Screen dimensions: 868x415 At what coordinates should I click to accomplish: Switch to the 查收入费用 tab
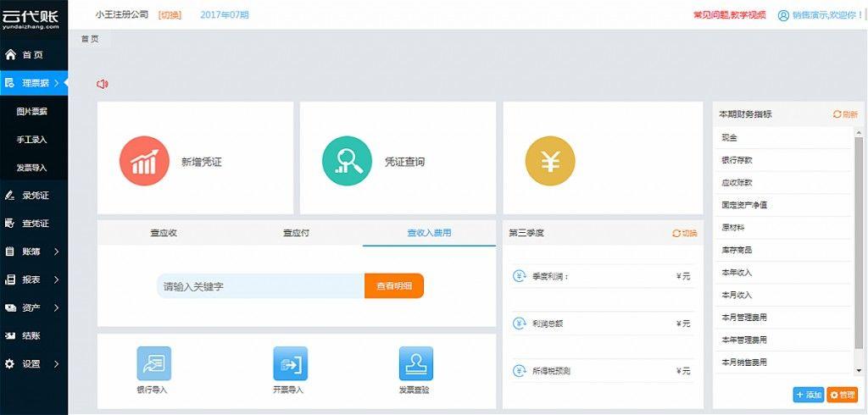tap(430, 233)
